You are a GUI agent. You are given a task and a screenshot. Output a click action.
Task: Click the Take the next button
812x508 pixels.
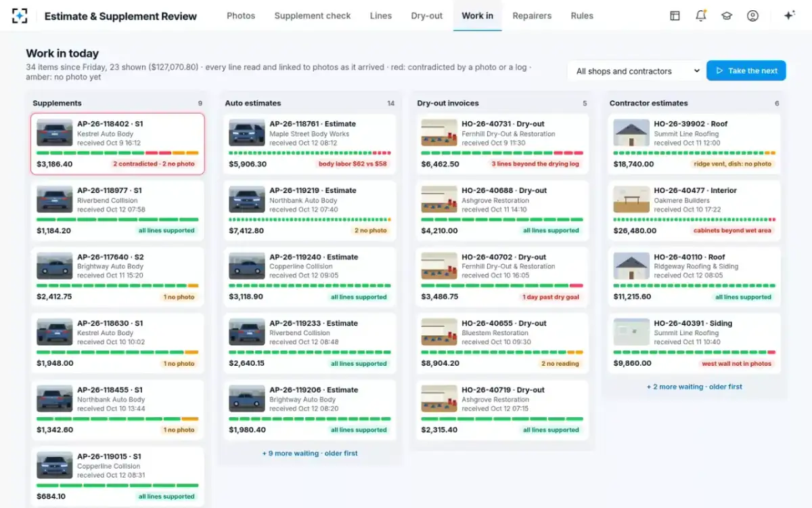(746, 70)
